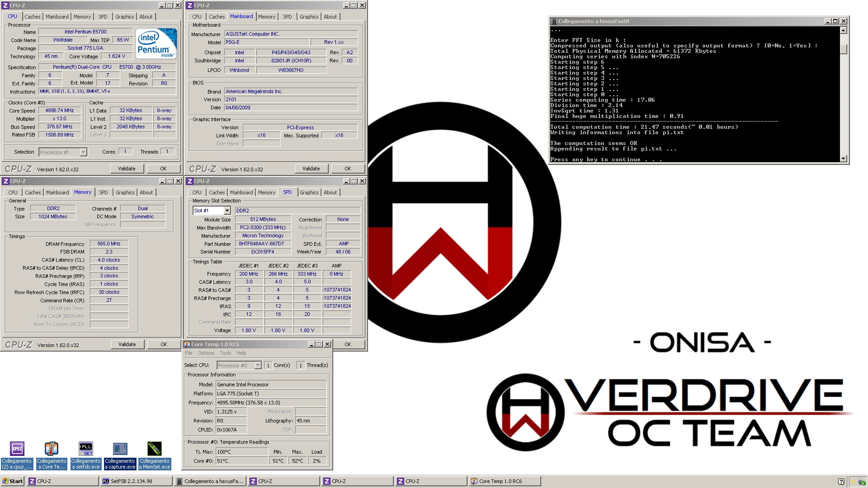The image size is (868, 488).
Task: Open the Mainboard tab in Memory window
Action: pos(58,192)
